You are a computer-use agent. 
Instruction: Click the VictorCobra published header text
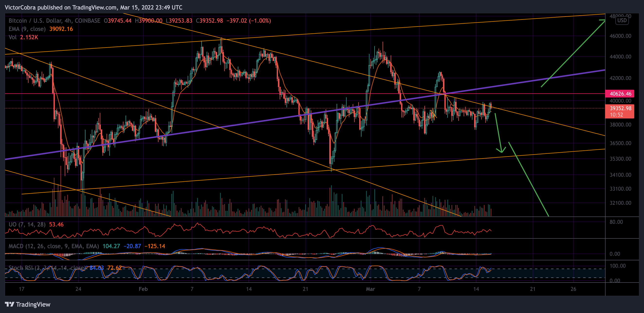click(93, 7)
